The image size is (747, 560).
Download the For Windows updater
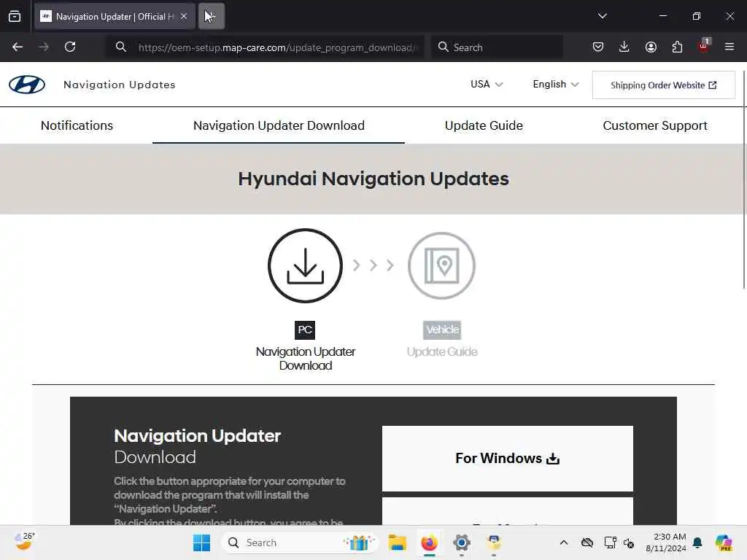pos(508,459)
